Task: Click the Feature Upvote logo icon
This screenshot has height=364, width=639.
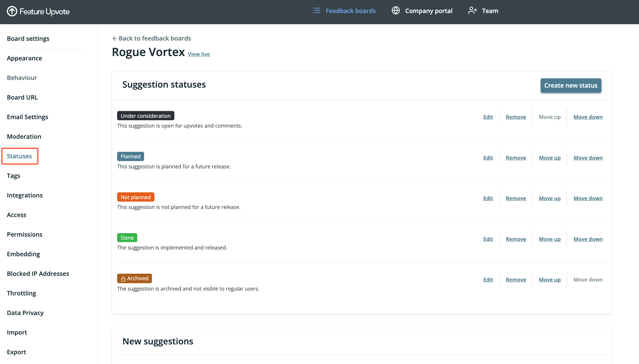Action: tap(12, 11)
